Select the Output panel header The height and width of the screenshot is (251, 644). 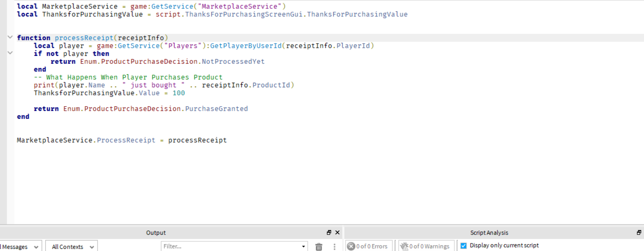pos(156,232)
